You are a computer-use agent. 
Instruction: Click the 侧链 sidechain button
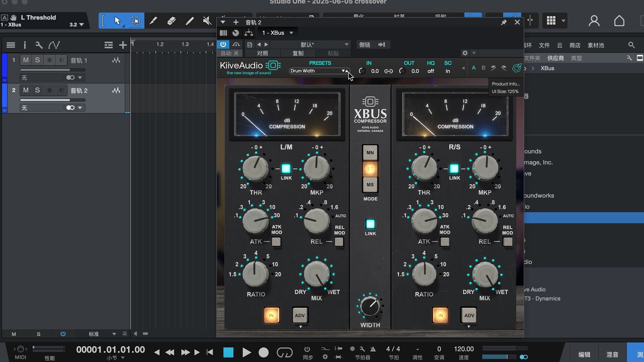point(365,45)
